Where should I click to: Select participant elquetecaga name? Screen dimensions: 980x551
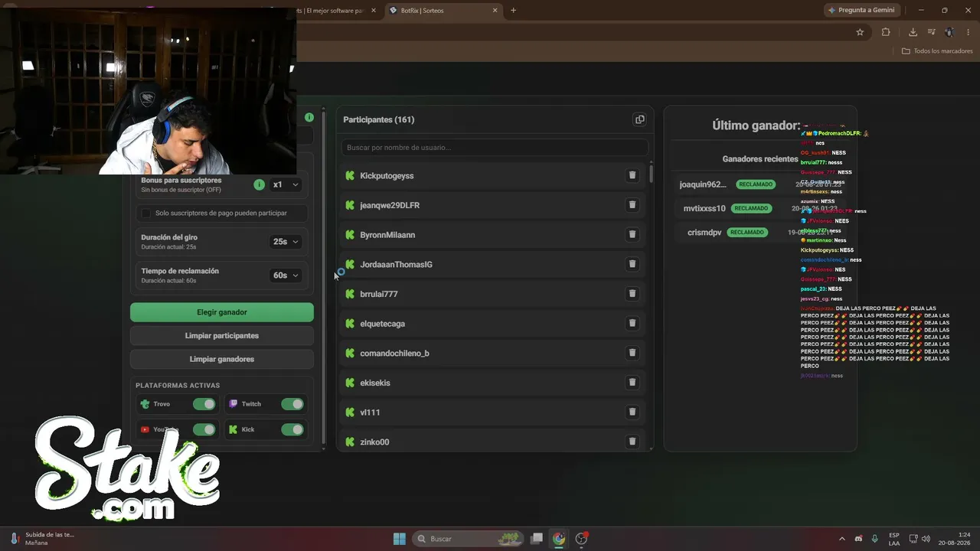point(383,324)
